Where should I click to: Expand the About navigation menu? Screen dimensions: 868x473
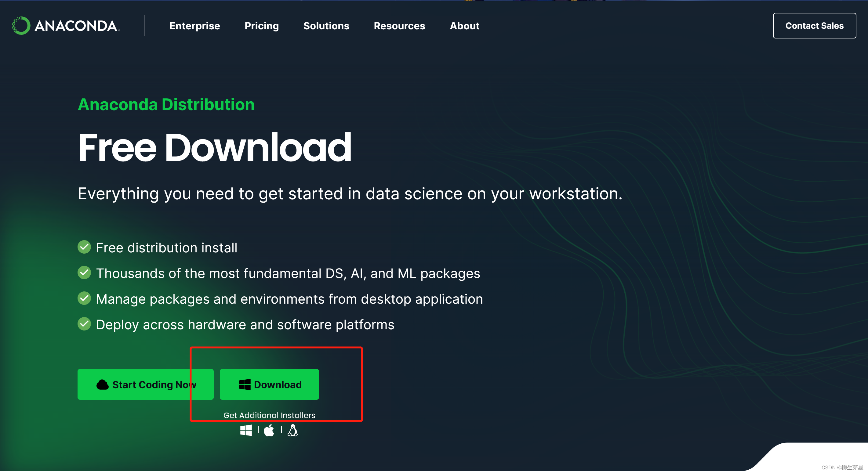[464, 26]
